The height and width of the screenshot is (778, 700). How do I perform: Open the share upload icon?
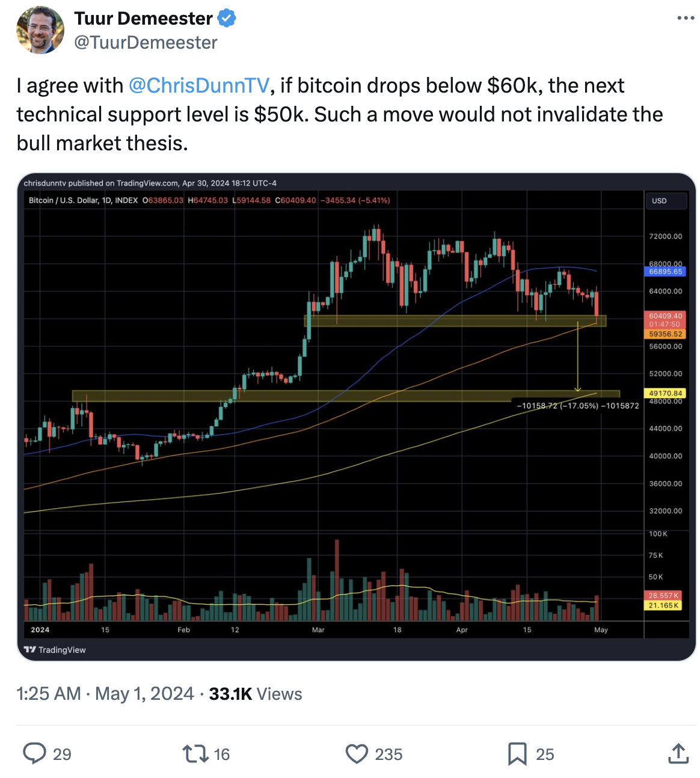coord(678,753)
